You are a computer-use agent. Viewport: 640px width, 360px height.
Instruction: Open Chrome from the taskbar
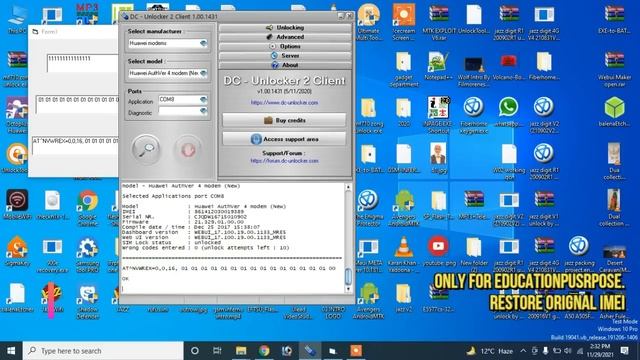(264, 351)
